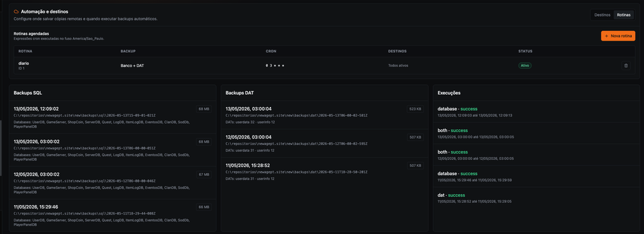The image size is (644, 234).
Task: Click the ROTINA column header
Action: pyautogui.click(x=26, y=52)
